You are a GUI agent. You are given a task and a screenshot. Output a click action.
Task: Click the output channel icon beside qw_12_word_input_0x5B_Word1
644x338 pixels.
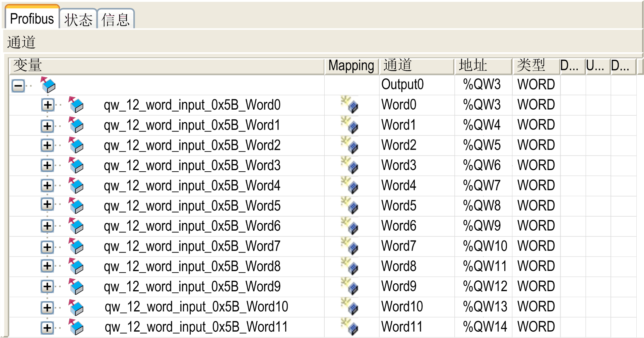click(76, 125)
